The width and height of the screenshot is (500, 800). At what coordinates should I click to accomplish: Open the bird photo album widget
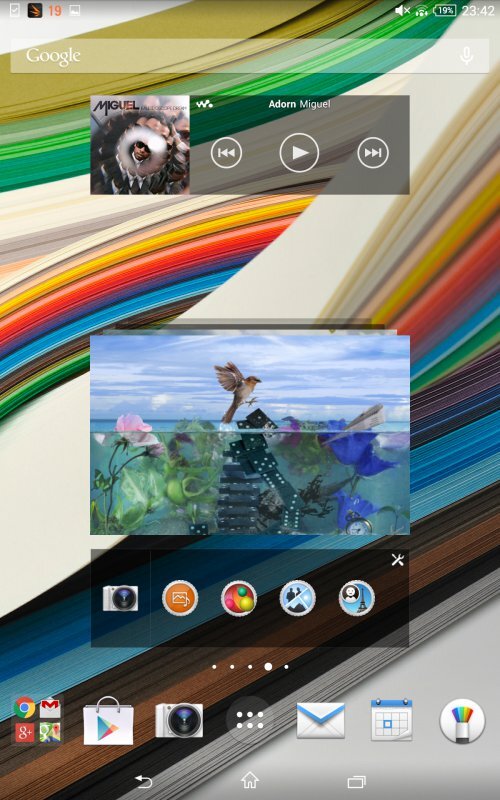pyautogui.click(x=250, y=434)
